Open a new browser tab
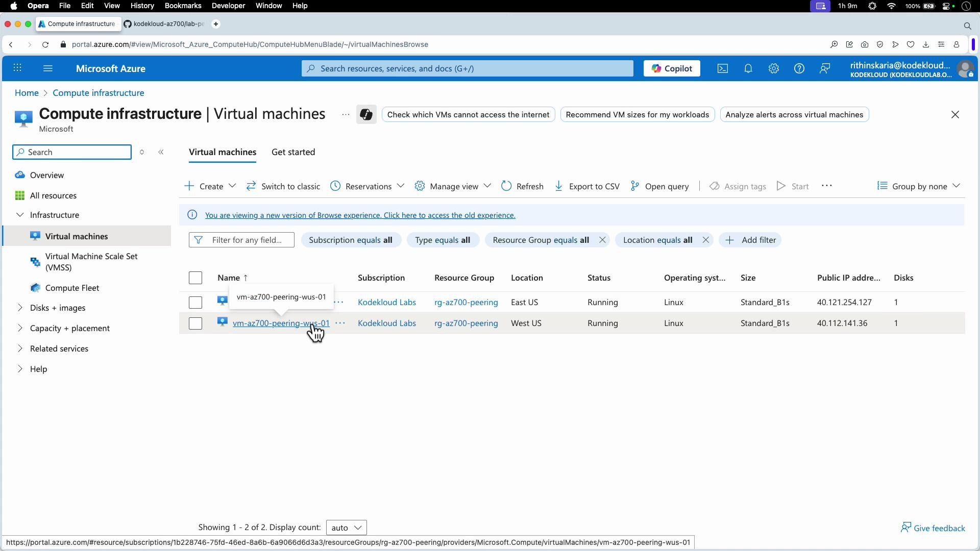980x551 pixels. (216, 24)
